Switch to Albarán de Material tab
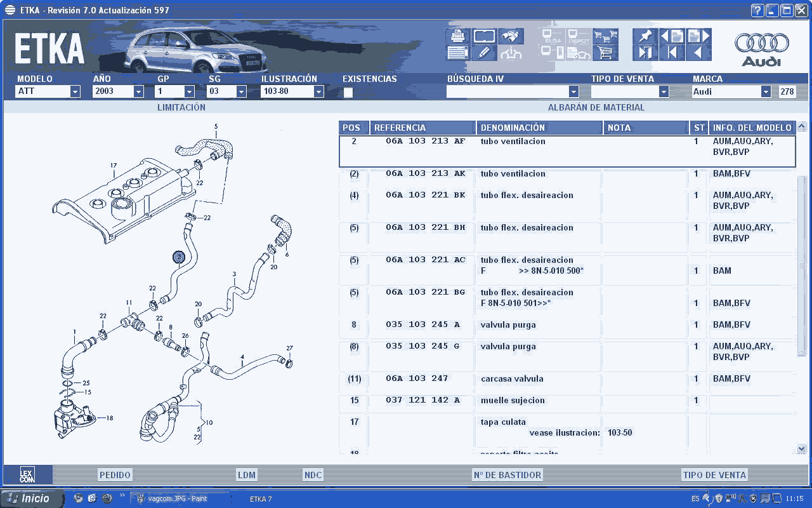Viewport: 812px width, 508px height. click(596, 107)
